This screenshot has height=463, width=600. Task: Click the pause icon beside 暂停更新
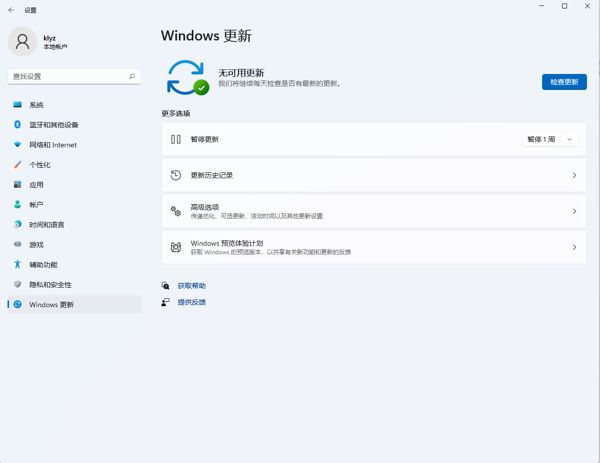(x=176, y=139)
